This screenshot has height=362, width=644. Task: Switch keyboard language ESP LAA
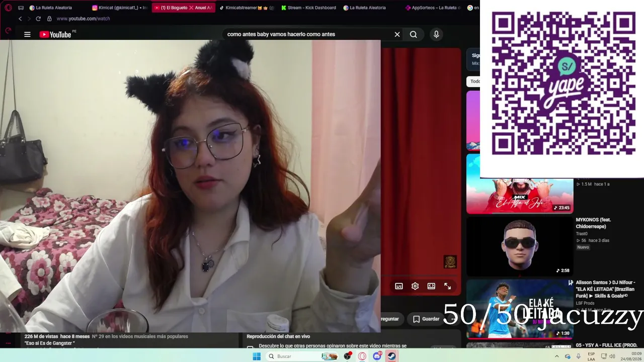tap(591, 356)
